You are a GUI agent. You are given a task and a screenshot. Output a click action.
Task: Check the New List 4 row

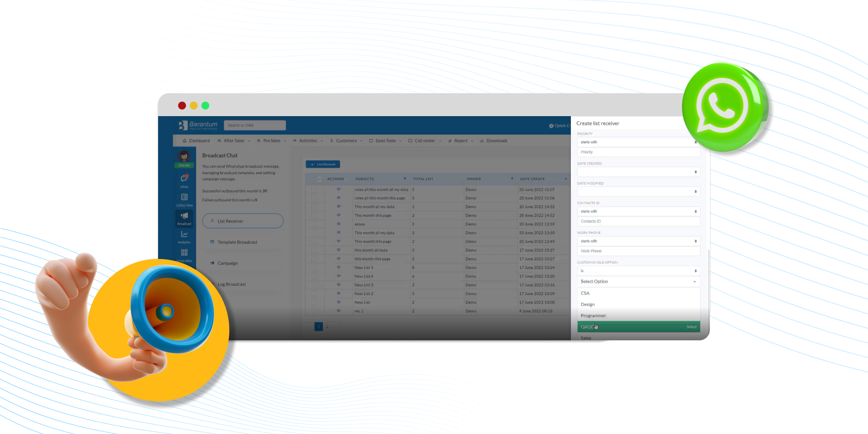point(314,276)
